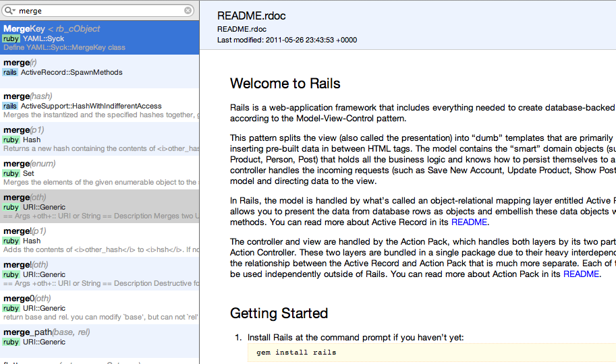The width and height of the screenshot is (616, 364).
Task: Click the rails tag on merge(r) row
Action: (10, 72)
